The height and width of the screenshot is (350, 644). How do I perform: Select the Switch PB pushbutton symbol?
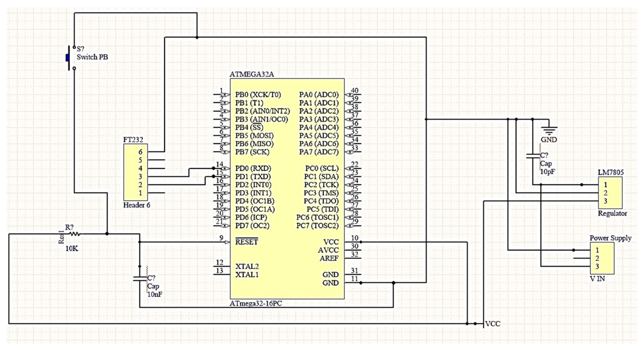[69, 58]
